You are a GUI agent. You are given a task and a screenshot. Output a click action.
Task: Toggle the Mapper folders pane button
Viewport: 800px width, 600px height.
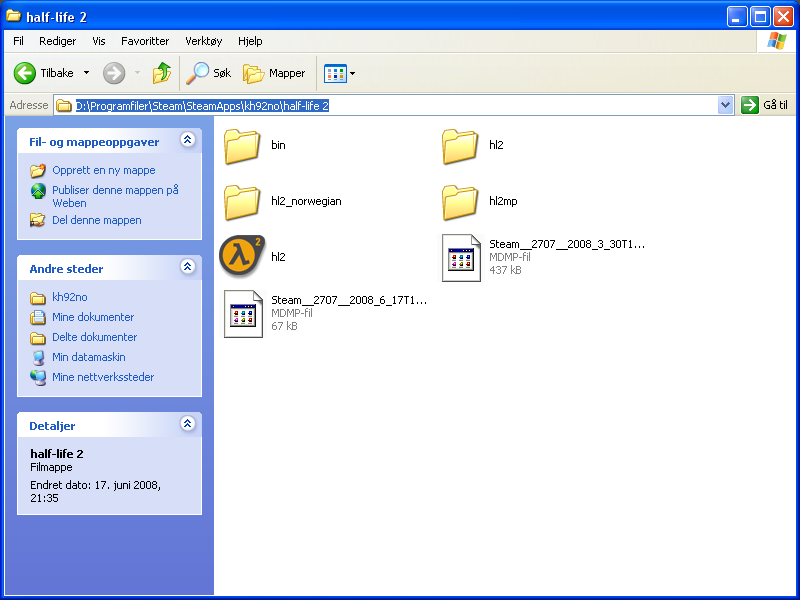tap(275, 73)
